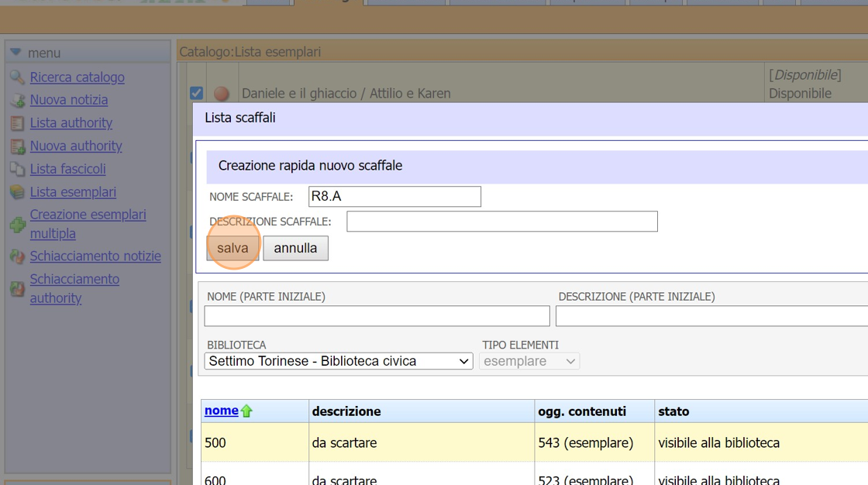The height and width of the screenshot is (485, 868).
Task: Click the Lista esemplari icon
Action: coord(17,192)
